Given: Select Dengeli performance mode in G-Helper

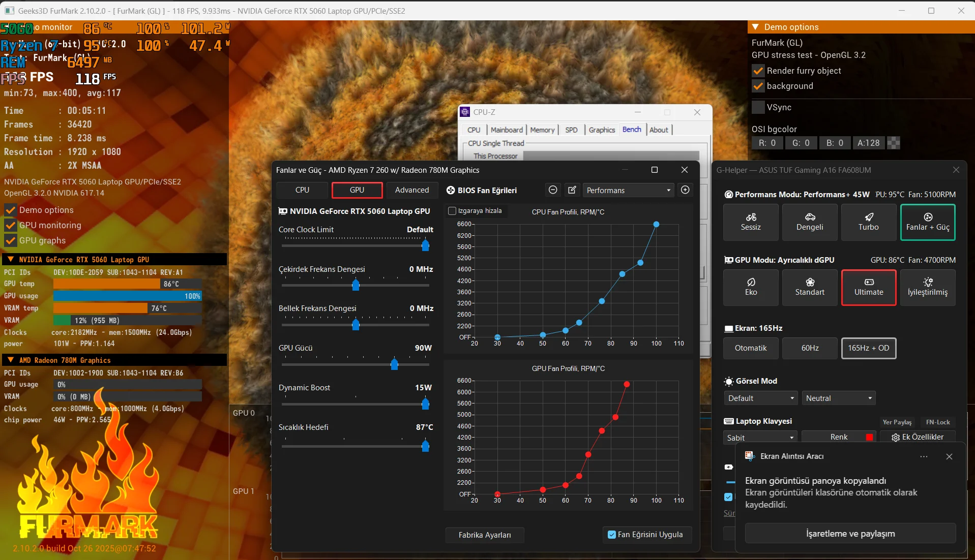Looking at the screenshot, I should coord(810,222).
